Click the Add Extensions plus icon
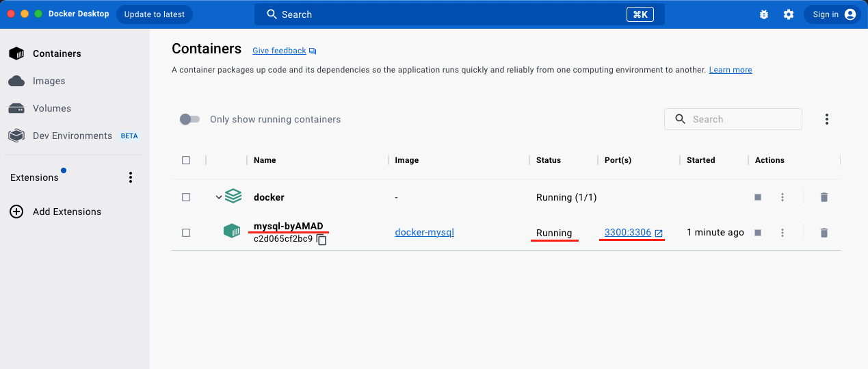The height and width of the screenshot is (369, 868). [16, 212]
